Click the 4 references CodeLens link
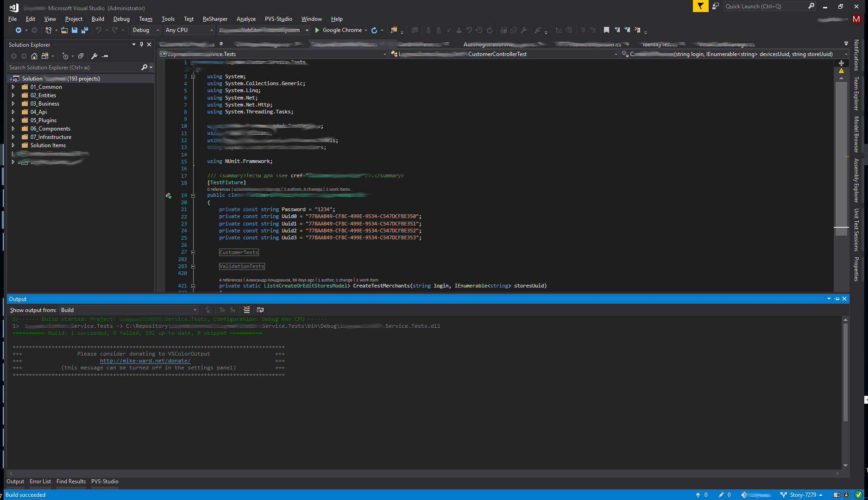This screenshot has height=500, width=868. click(x=231, y=280)
